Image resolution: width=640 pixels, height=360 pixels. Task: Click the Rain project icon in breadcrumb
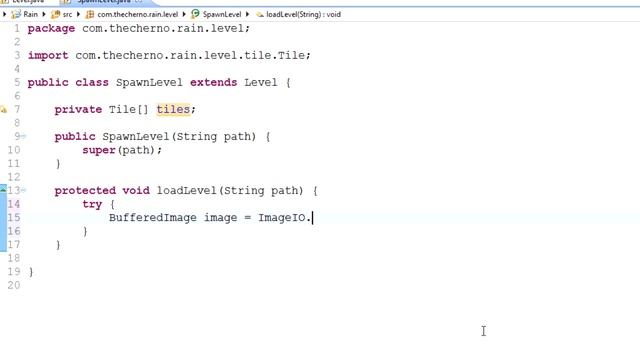(16, 14)
